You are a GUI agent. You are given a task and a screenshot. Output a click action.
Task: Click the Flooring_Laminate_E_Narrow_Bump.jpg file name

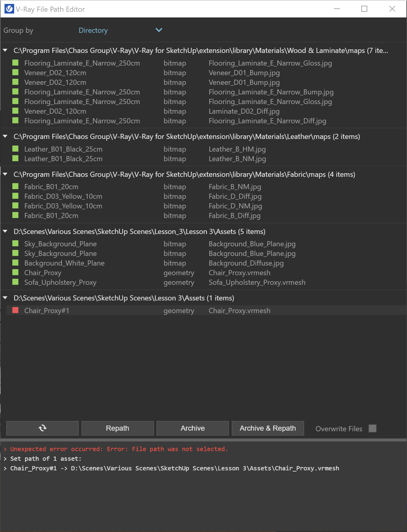271,92
